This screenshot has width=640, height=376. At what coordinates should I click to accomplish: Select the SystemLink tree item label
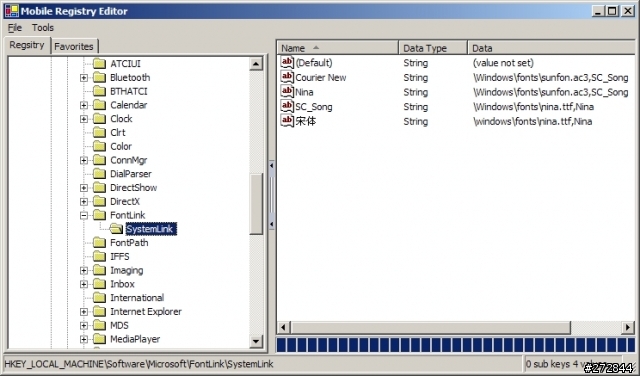tap(151, 229)
